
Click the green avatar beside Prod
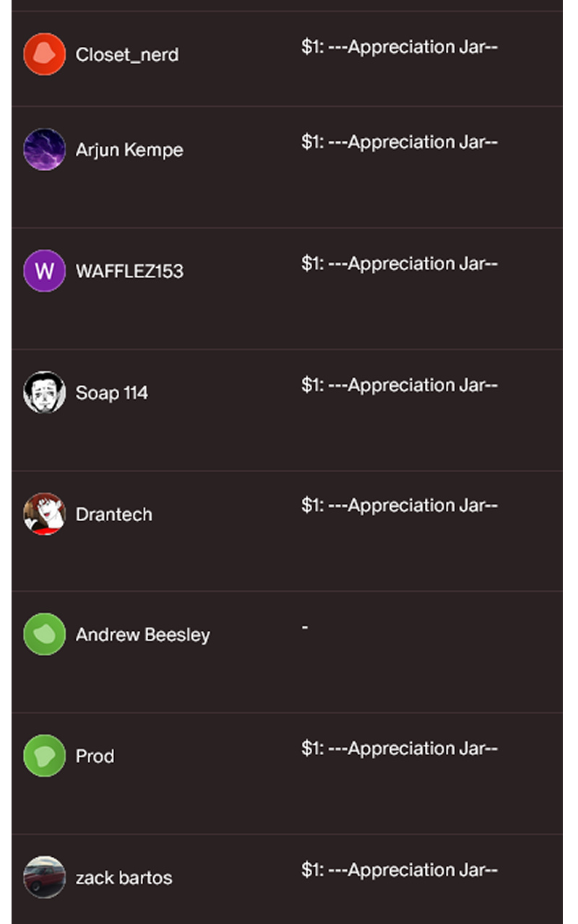(44, 756)
